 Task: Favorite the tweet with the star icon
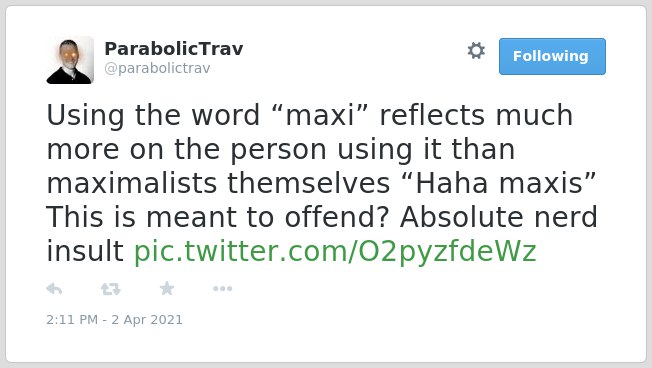tap(167, 288)
